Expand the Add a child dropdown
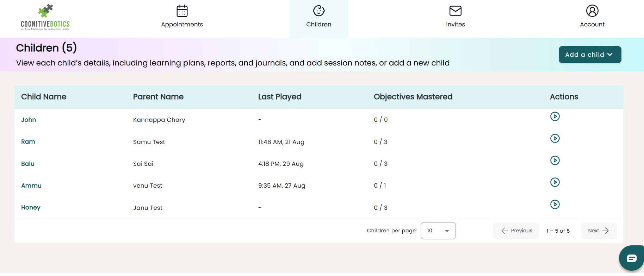Viewport: 644px width, 276px height. pyautogui.click(x=590, y=55)
